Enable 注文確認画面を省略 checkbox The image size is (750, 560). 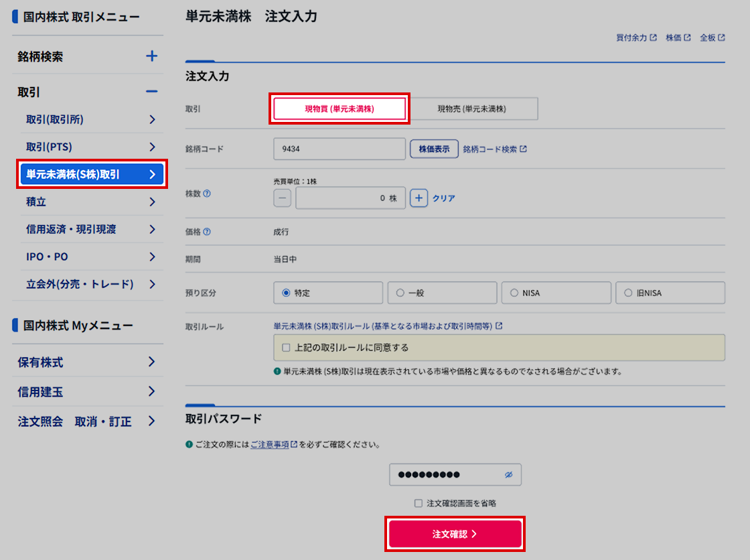click(418, 503)
